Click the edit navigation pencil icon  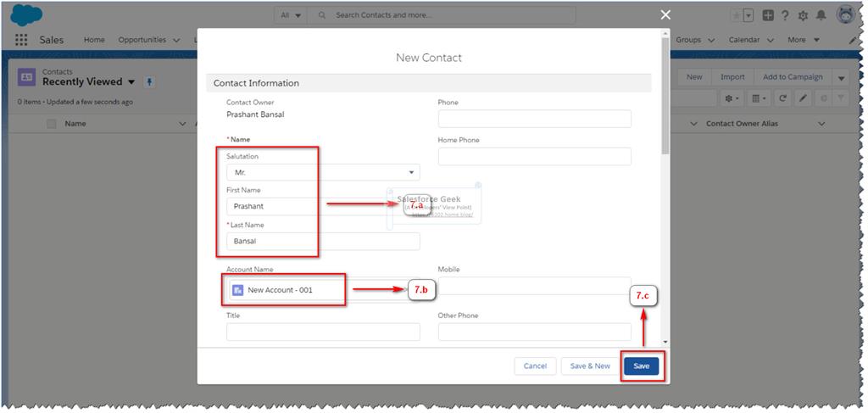(x=853, y=40)
